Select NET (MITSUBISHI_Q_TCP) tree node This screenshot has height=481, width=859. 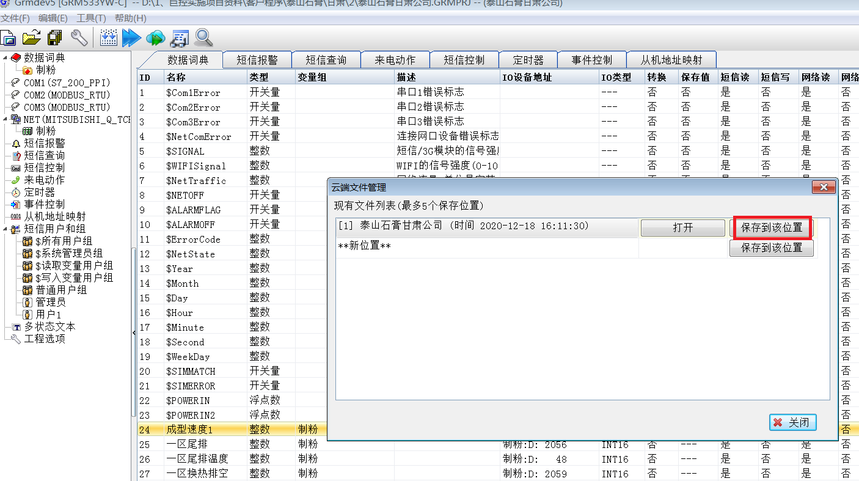point(77,119)
